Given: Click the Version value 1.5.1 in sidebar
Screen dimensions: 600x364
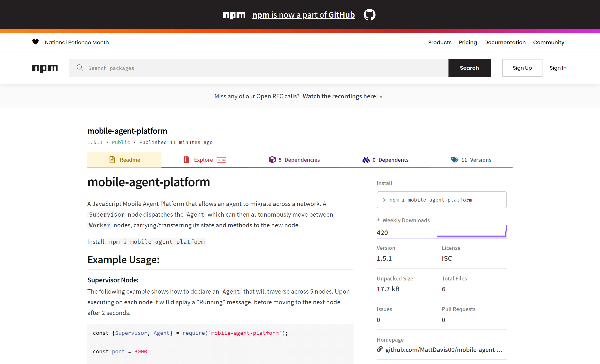Looking at the screenshot, I should (384, 259).
